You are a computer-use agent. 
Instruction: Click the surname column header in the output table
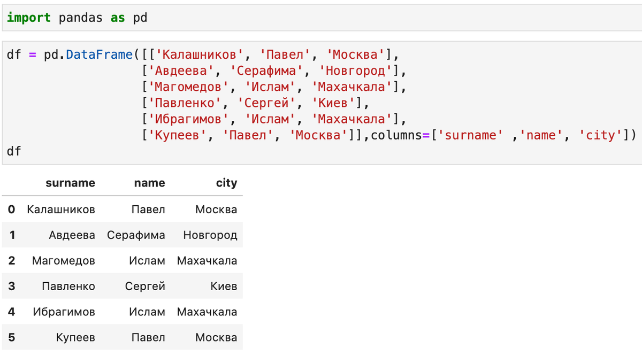click(70, 183)
